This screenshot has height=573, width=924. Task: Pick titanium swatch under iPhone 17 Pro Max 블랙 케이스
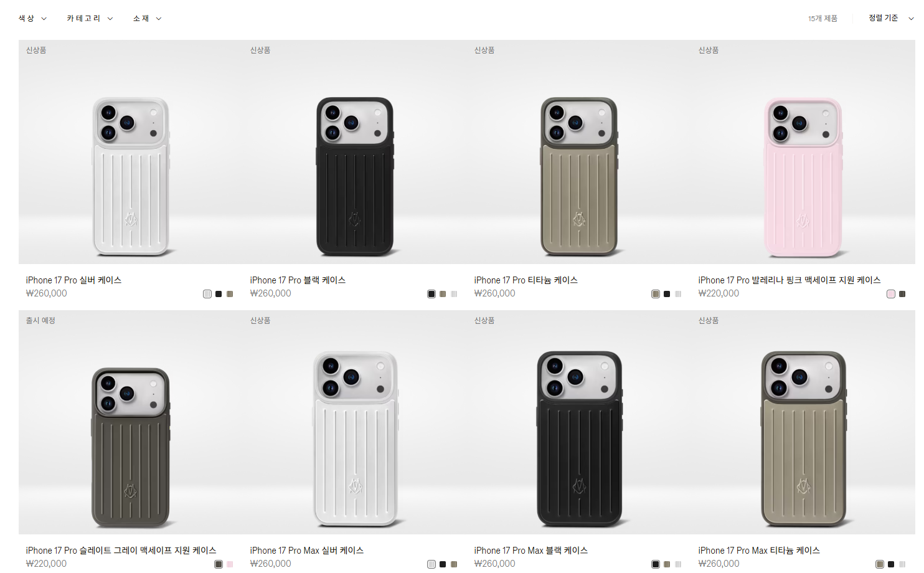[x=667, y=564]
